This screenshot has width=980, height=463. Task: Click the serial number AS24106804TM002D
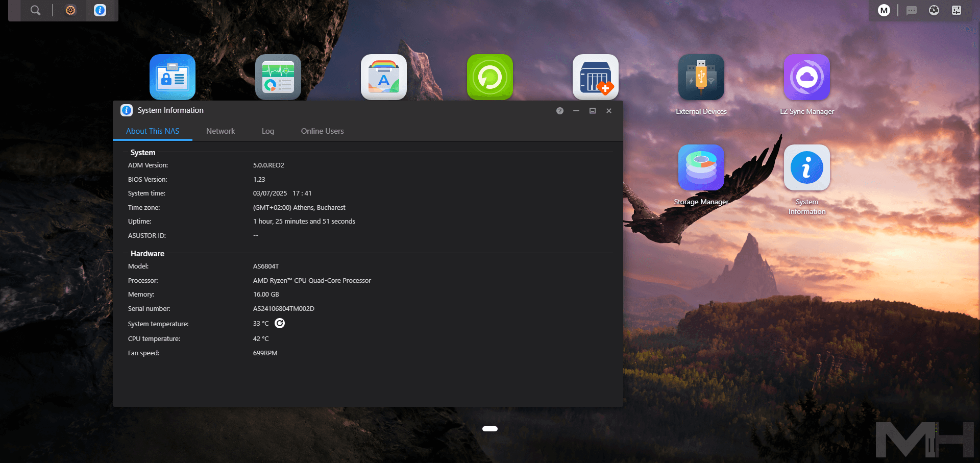click(x=284, y=309)
